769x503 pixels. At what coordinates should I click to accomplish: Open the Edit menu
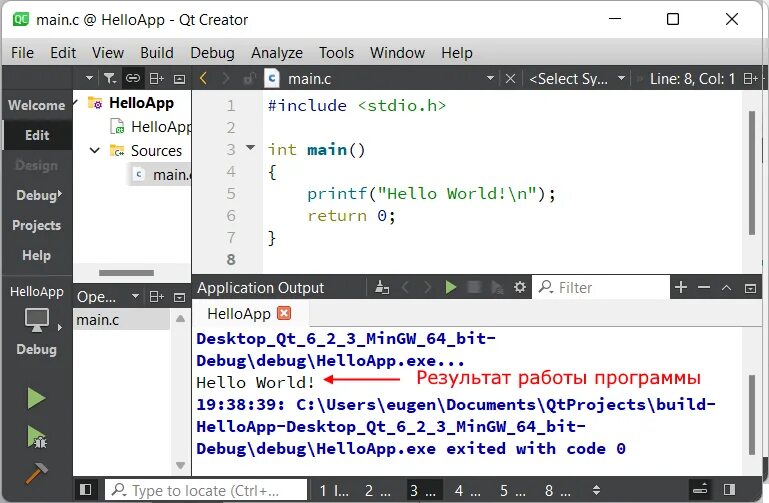pyautogui.click(x=63, y=52)
